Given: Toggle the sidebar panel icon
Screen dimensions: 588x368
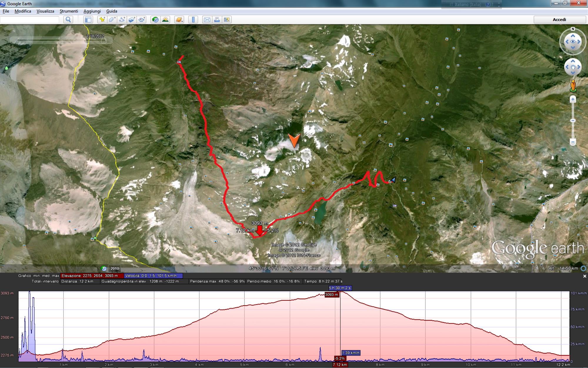Looking at the screenshot, I should [88, 20].
